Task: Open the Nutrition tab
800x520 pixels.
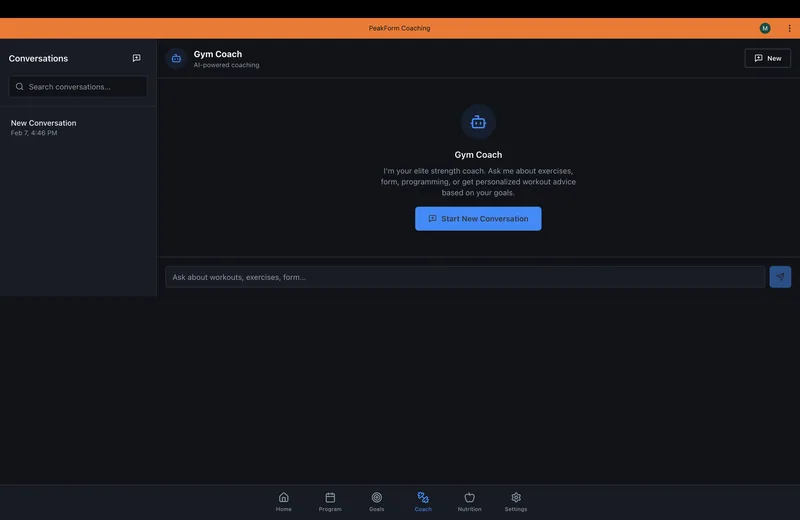Action: (x=469, y=502)
